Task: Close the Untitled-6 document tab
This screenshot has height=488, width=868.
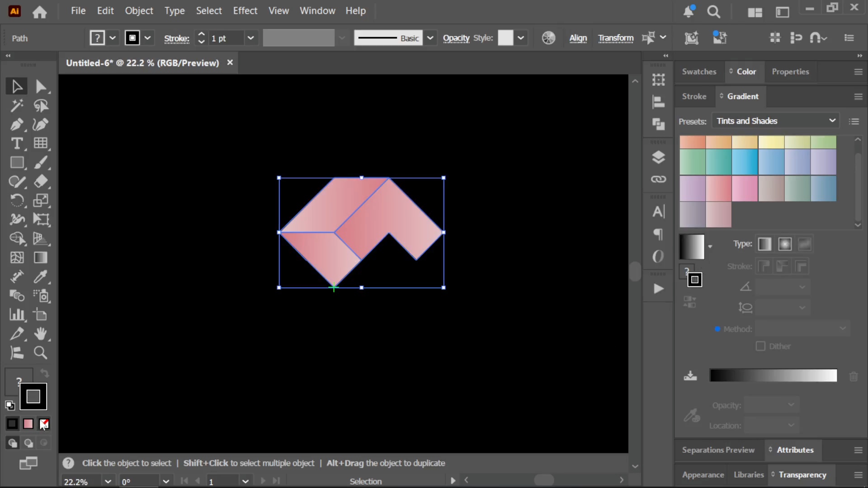Action: point(230,62)
